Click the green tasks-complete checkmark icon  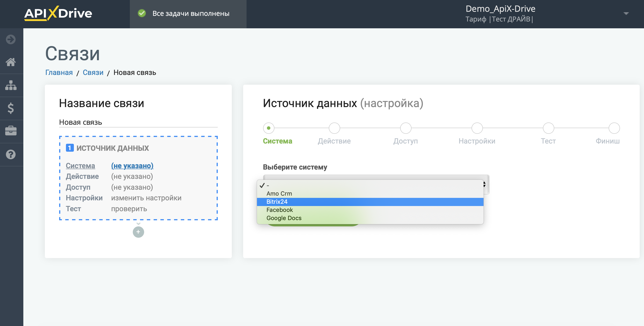tap(142, 13)
